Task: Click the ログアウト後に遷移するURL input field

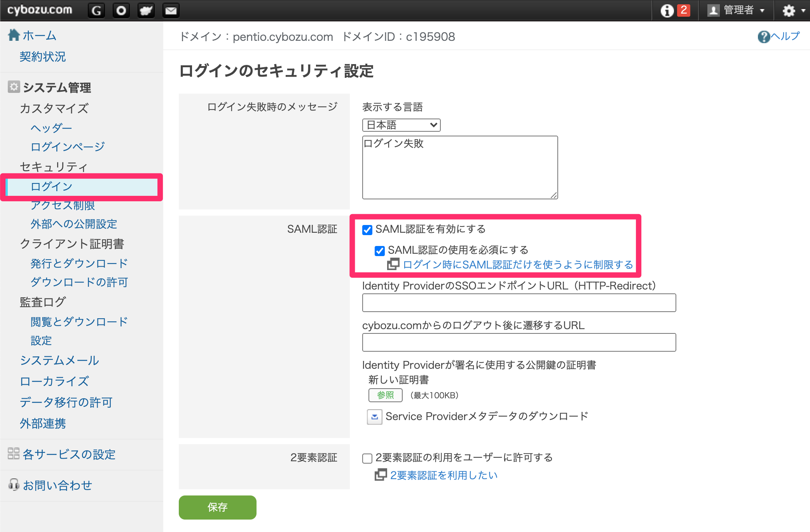Action: coord(519,342)
